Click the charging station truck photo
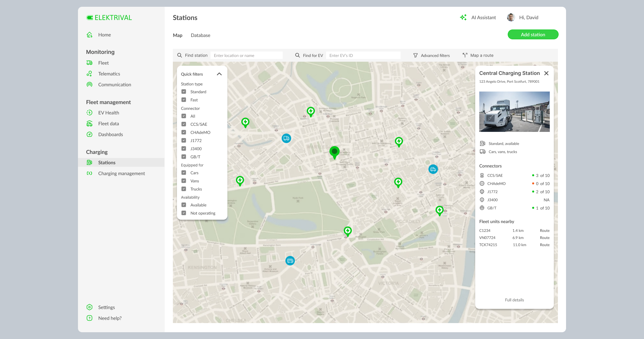 pos(515,112)
